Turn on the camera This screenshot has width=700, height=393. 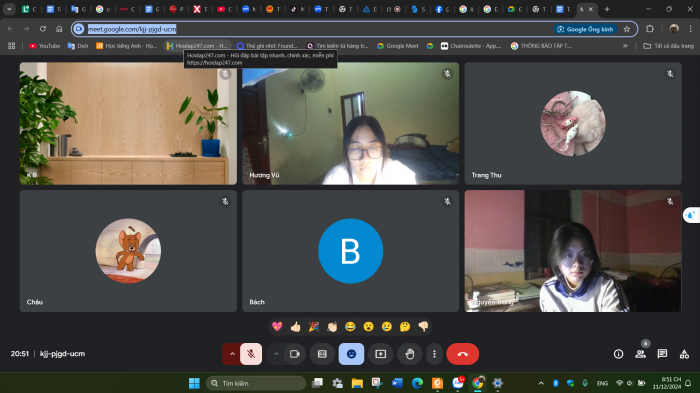295,354
